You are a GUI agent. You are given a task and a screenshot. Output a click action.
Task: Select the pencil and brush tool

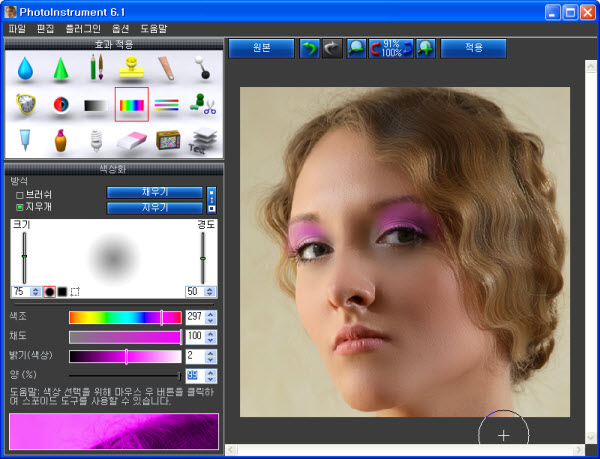[96, 67]
